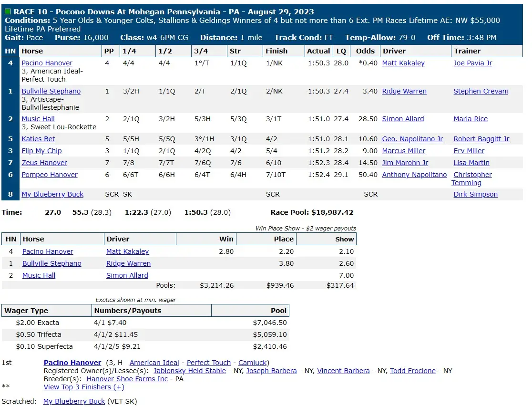View Ridge Warren in payouts table
Image resolution: width=532 pixels, height=407 pixels.
click(128, 263)
